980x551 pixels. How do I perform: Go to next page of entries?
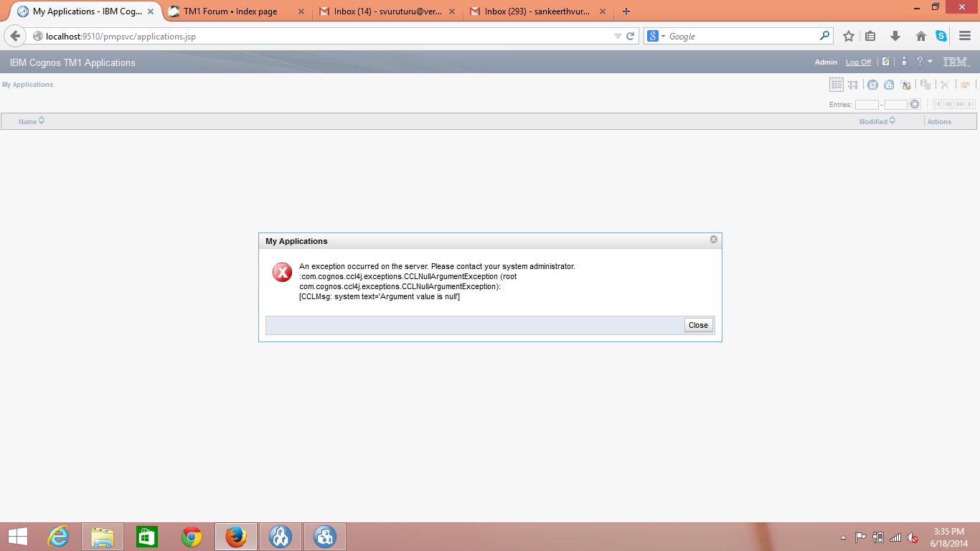tap(960, 104)
